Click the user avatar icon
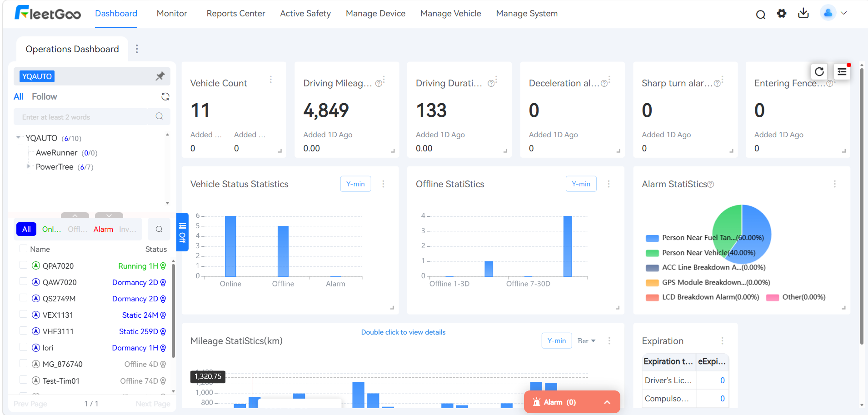The height and width of the screenshot is (415, 868). click(828, 13)
